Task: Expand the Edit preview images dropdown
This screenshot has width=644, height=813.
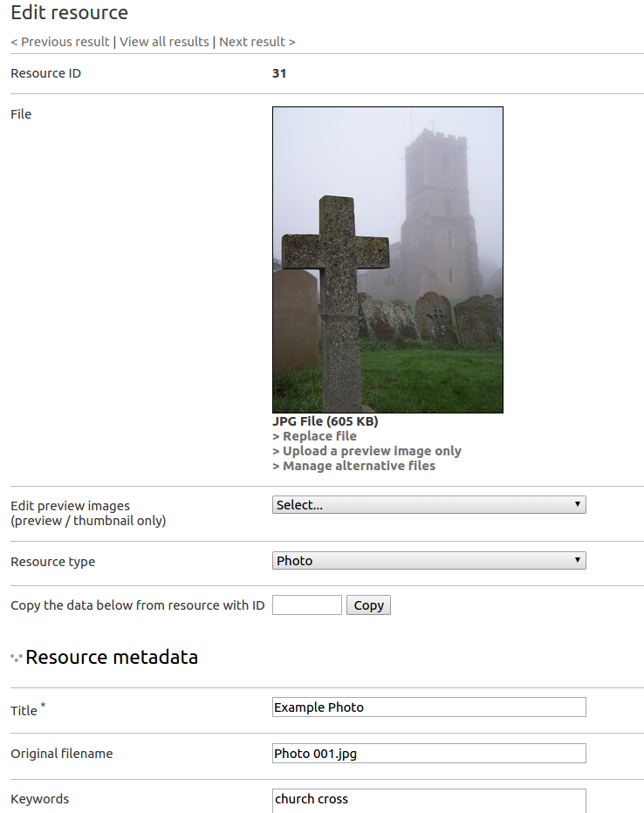Action: (x=428, y=504)
